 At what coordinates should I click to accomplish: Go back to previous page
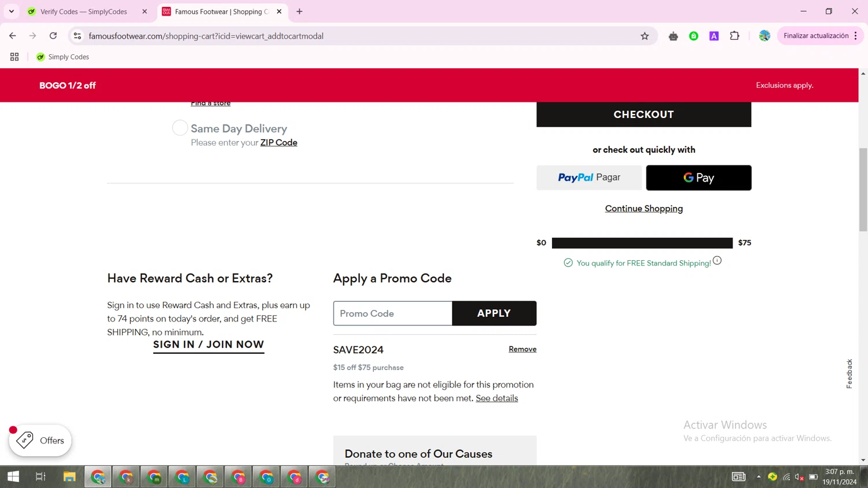13,36
